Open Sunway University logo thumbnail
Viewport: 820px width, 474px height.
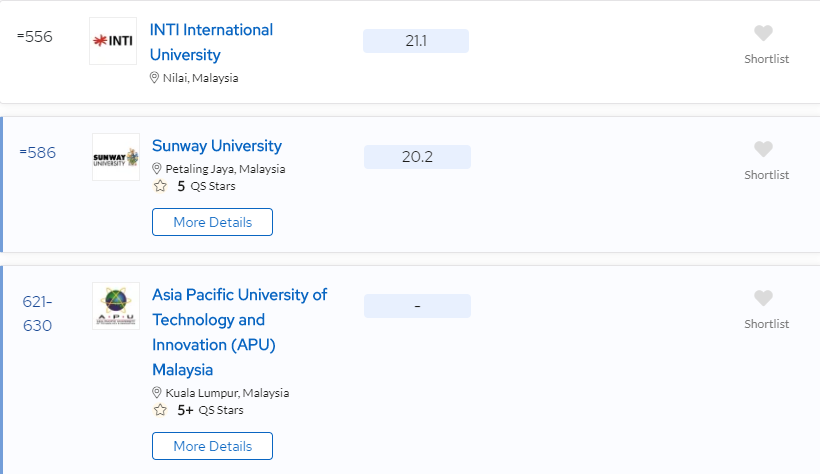(x=116, y=157)
